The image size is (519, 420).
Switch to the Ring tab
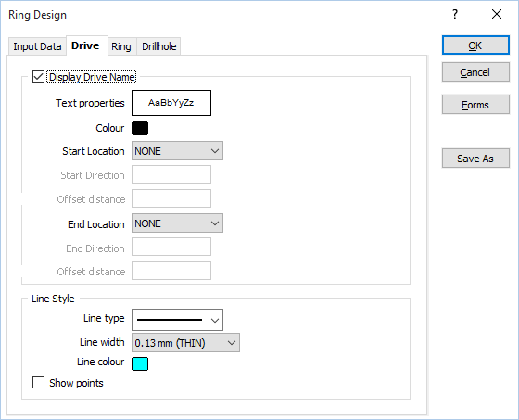coord(121,46)
